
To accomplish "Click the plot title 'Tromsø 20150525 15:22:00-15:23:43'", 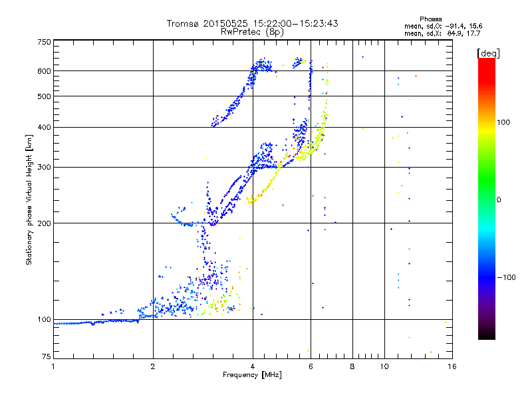I will point(252,23).
